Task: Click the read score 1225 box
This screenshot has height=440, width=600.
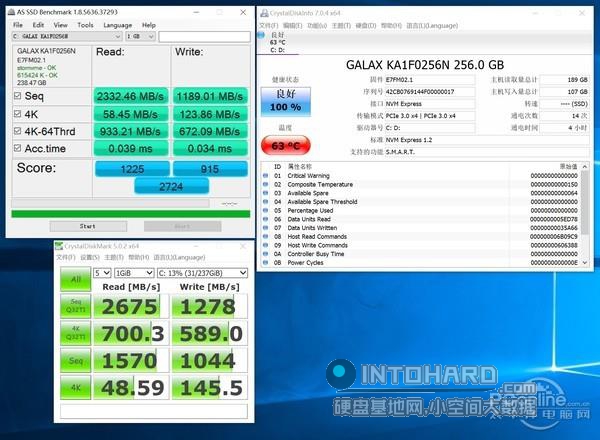Action: tap(132, 169)
